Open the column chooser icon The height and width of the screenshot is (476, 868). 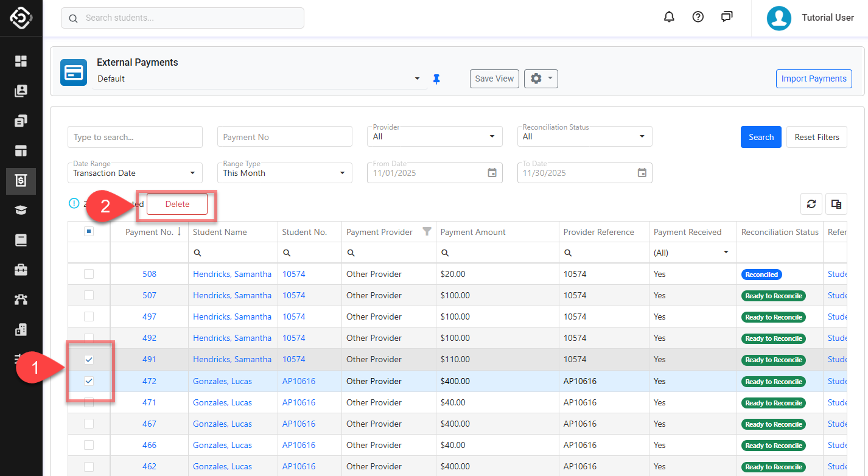click(x=836, y=205)
